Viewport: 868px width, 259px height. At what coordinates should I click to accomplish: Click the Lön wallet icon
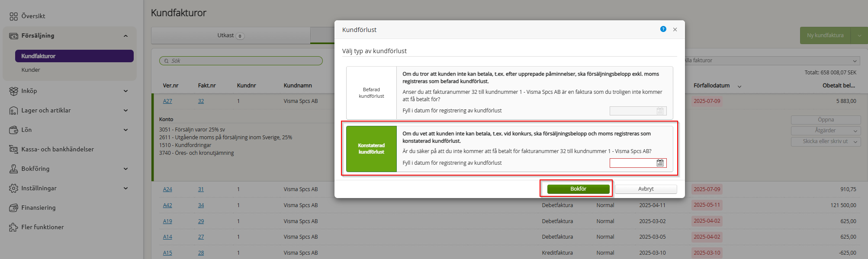pos(13,130)
